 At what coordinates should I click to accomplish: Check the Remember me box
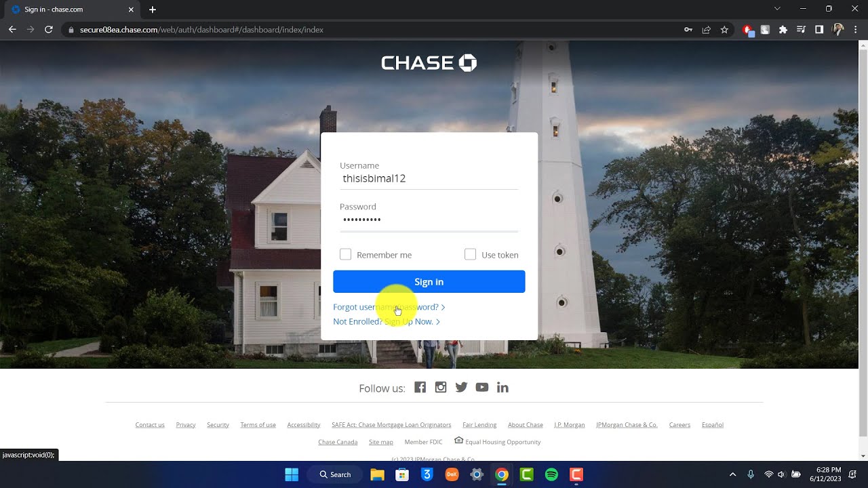[x=345, y=254]
